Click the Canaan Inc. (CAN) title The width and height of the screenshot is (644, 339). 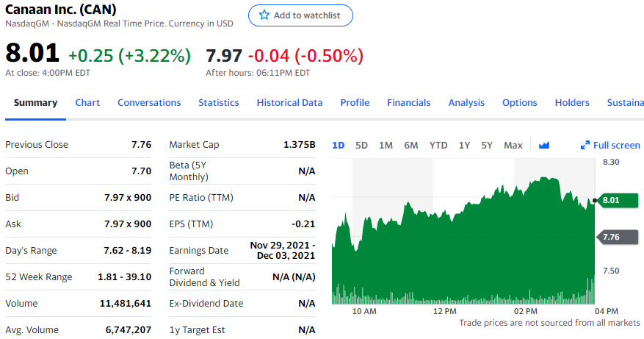(61, 9)
